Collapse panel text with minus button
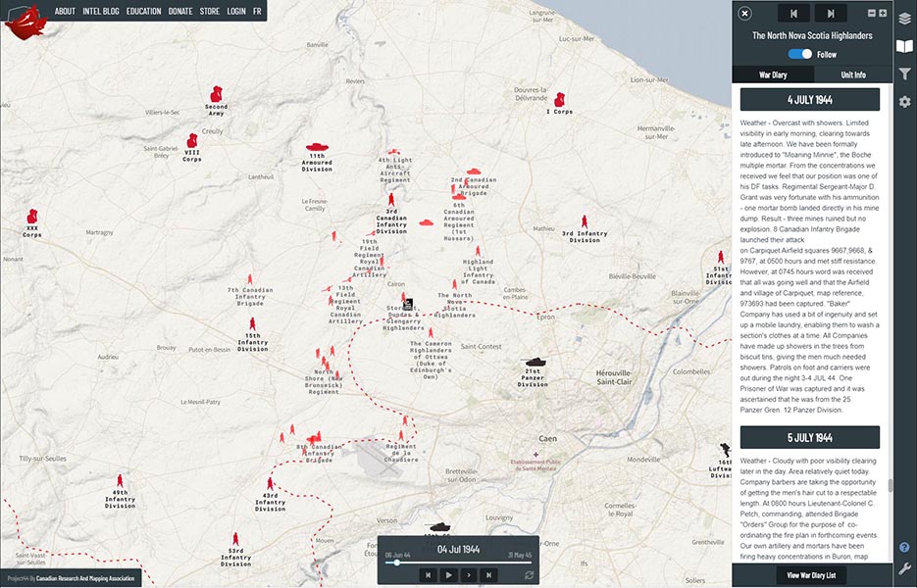 pyautogui.click(x=871, y=13)
